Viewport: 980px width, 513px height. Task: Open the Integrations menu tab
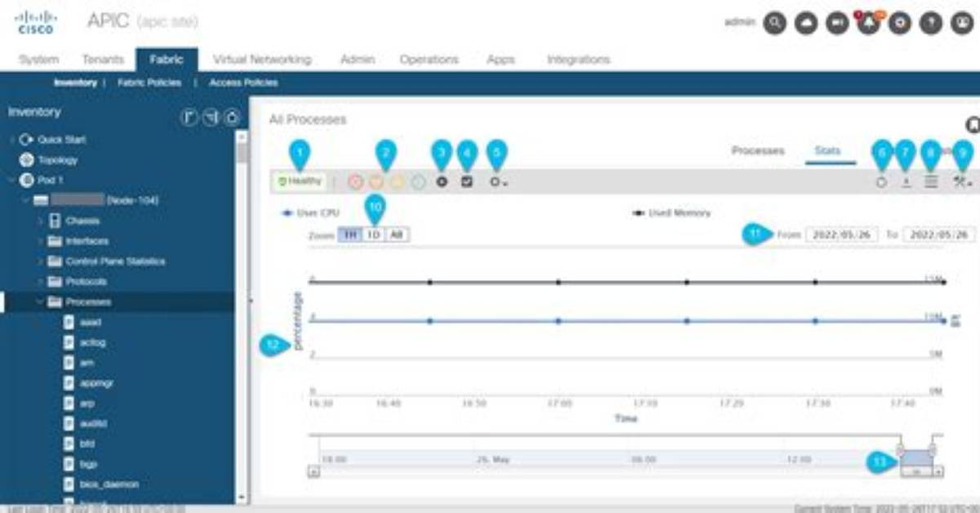click(x=578, y=60)
